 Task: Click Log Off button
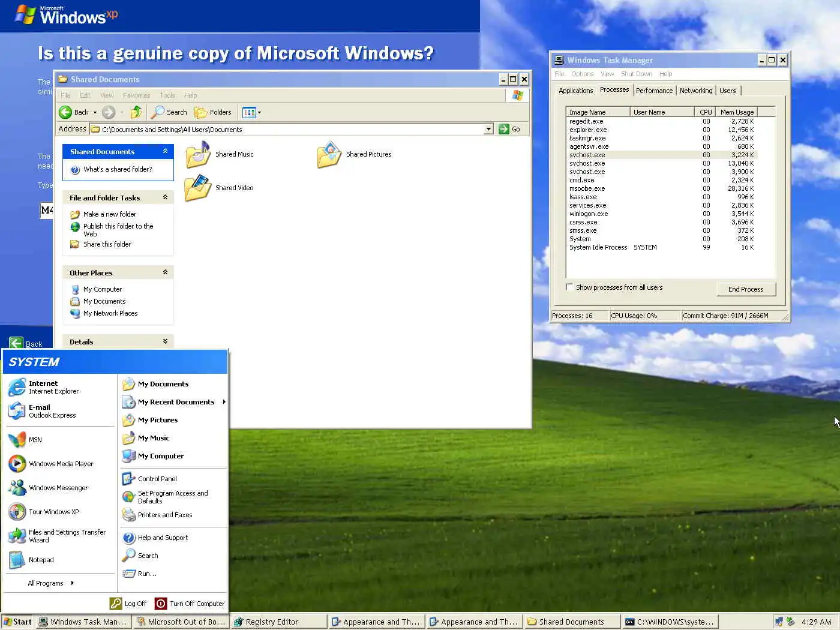click(128, 604)
